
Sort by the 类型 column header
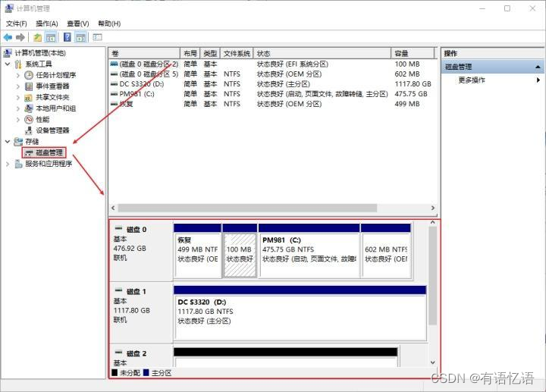click(x=210, y=53)
